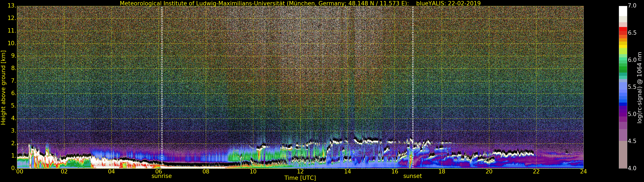
Task: Click time tick label '08'
Action: tap(206, 172)
